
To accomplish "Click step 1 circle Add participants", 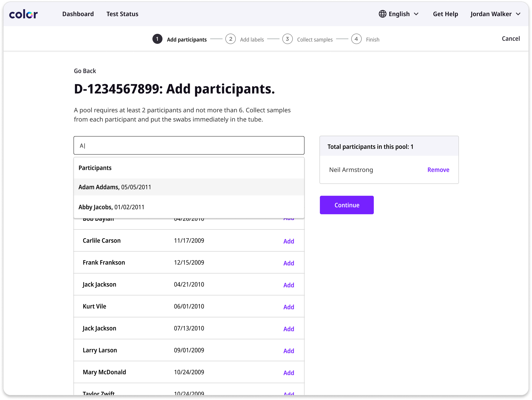I will point(157,39).
